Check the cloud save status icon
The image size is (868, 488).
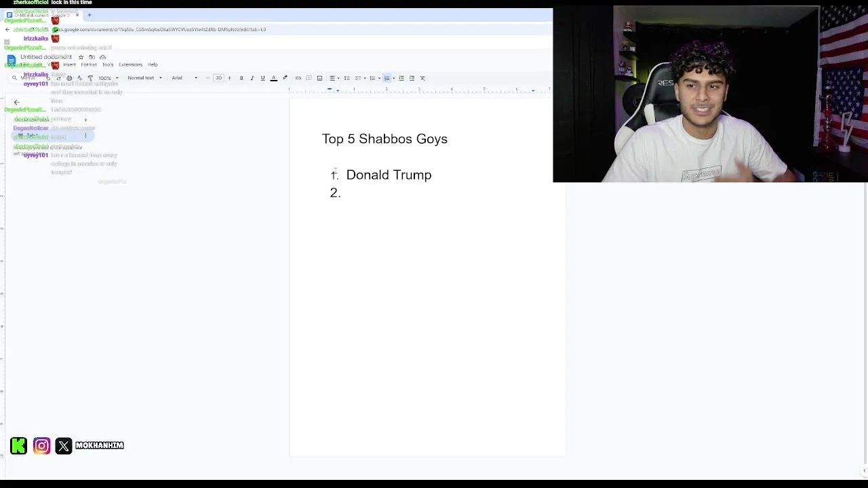pyautogui.click(x=102, y=57)
